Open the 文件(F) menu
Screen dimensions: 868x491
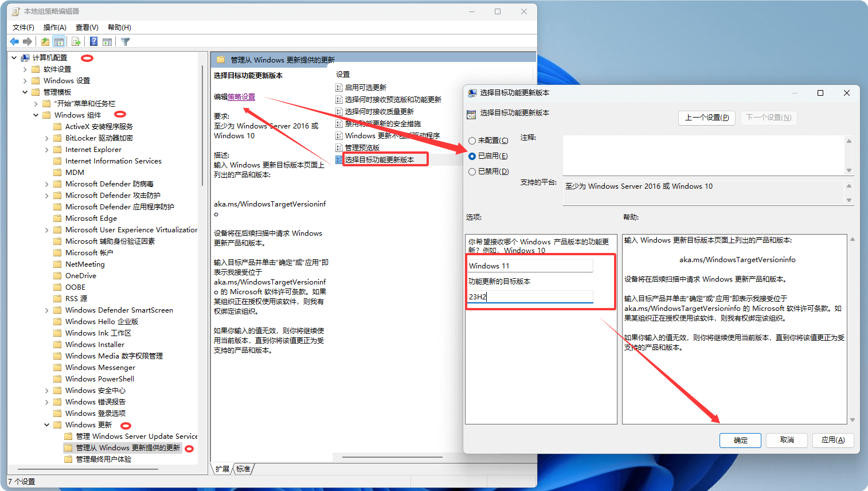tap(24, 27)
